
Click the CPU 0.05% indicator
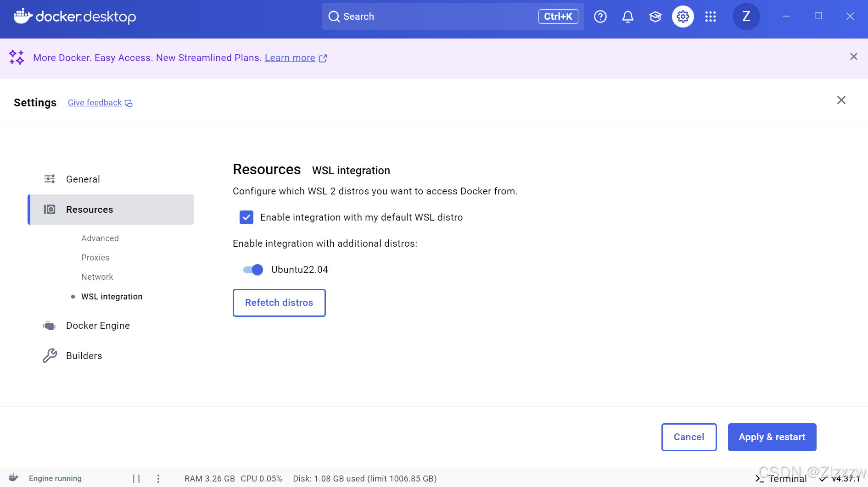click(262, 479)
